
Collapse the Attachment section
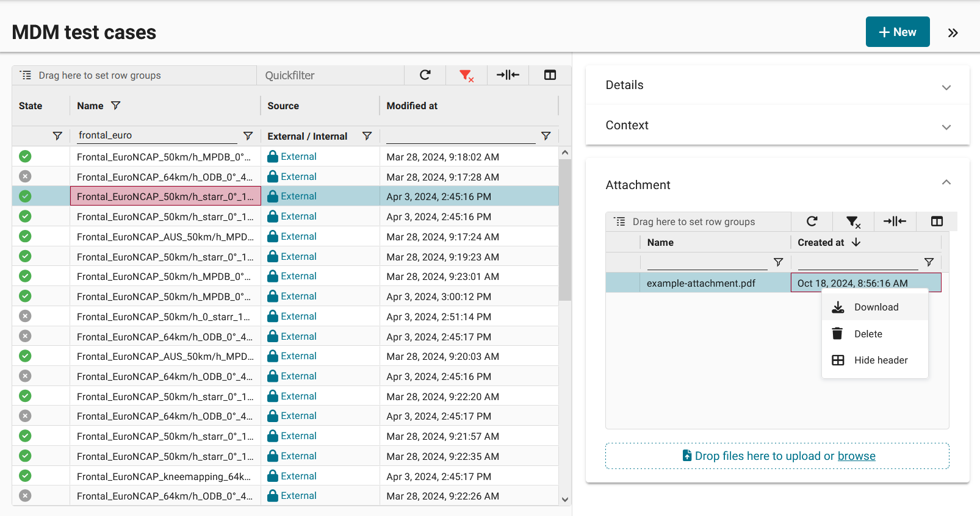(946, 182)
